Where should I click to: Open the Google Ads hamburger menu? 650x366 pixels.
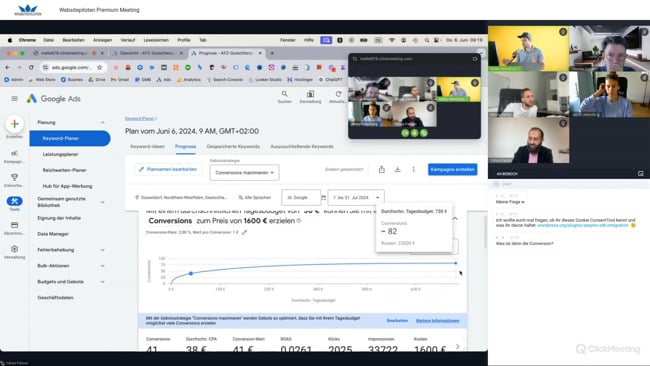coord(15,99)
